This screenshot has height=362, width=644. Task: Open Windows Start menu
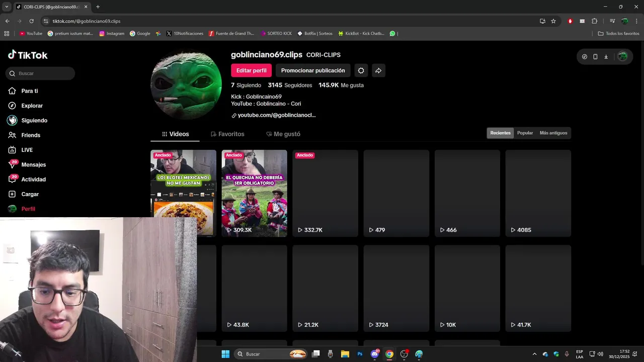click(225, 354)
